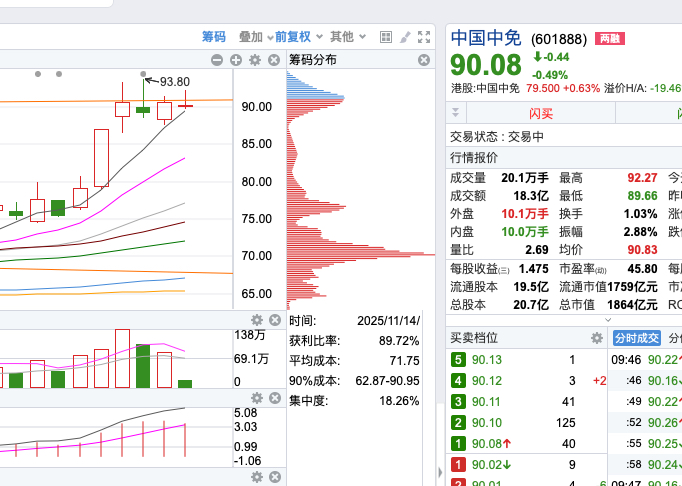Click the 成交量 value 20.1万手

(x=525, y=178)
